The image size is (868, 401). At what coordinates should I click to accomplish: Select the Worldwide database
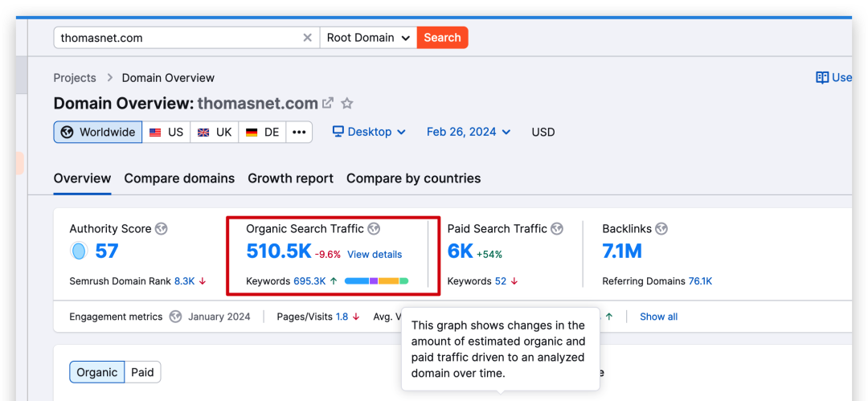98,133
